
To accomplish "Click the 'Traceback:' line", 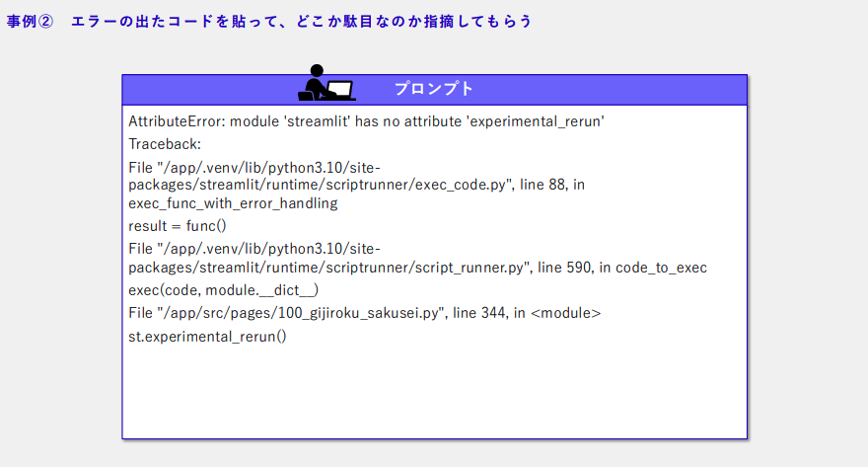I will click(x=165, y=144).
